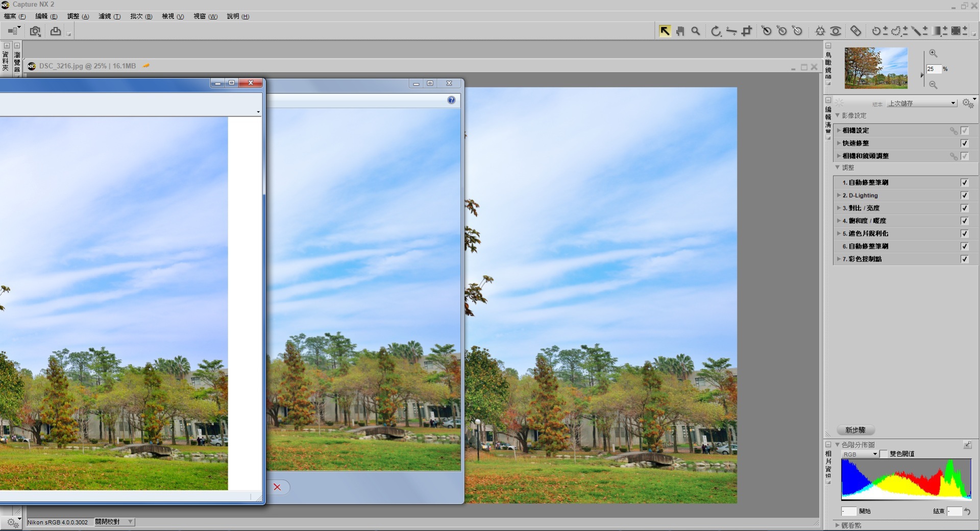Open the 上次儲存 version dropdown
Image resolution: width=980 pixels, height=531 pixels.
coord(921,103)
